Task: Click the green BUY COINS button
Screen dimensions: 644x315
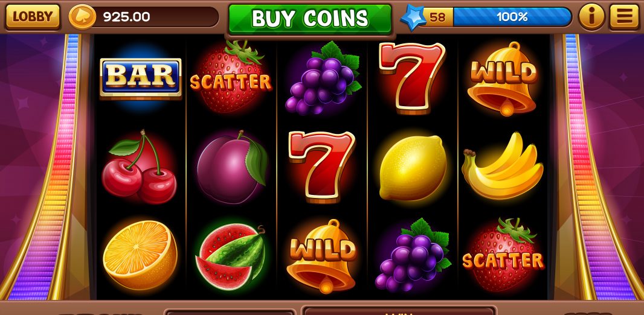Action: coord(310,19)
